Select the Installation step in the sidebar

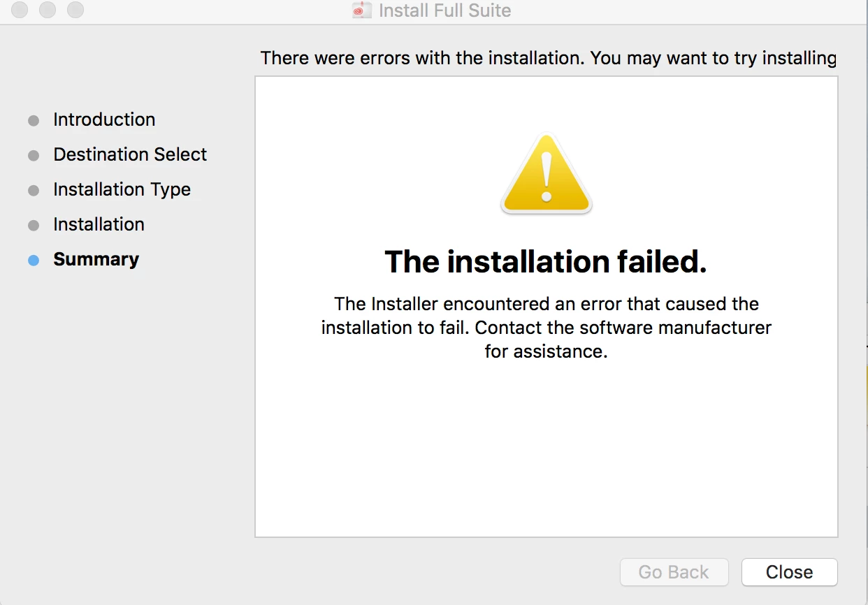click(99, 224)
